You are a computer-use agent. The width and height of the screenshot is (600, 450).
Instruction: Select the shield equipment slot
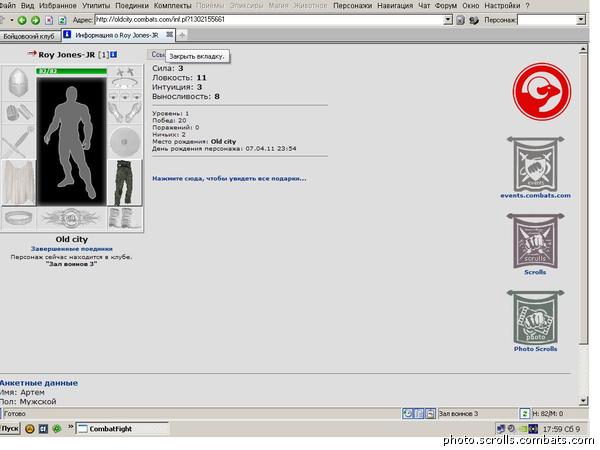[x=125, y=142]
